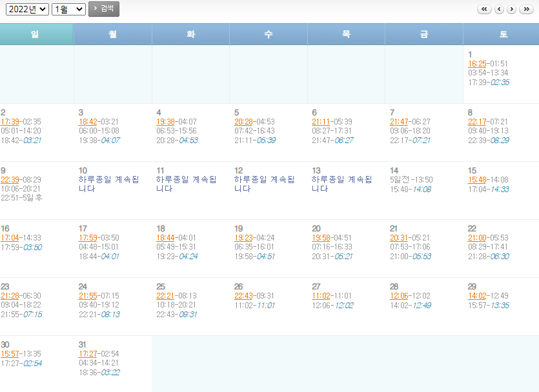Click the 07:53-17:06 entry on day 21
Screen dimensions: 539x392
[410, 247]
